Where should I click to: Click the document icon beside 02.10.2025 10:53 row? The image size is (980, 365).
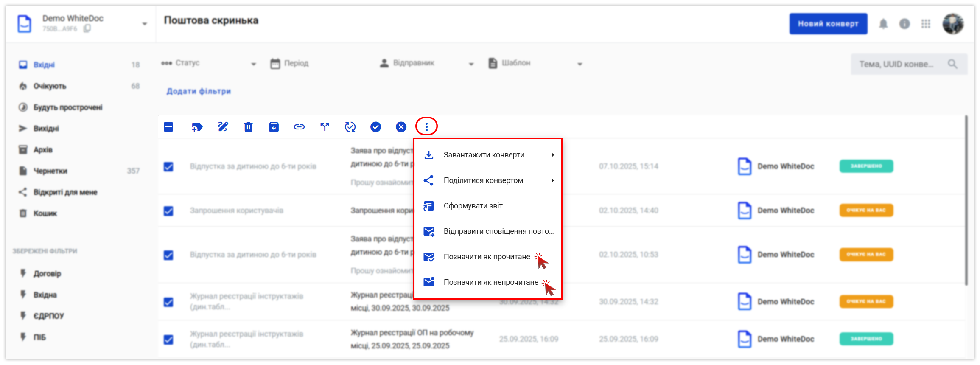point(745,255)
